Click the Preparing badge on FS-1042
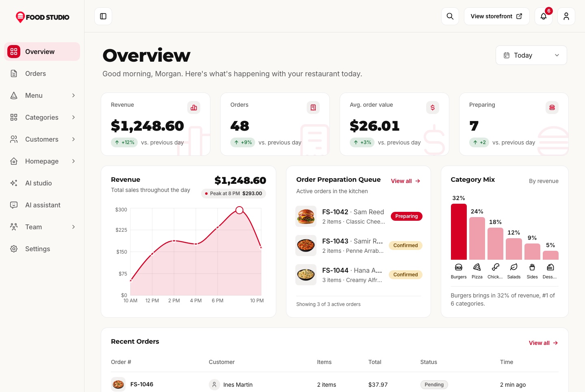 406,216
